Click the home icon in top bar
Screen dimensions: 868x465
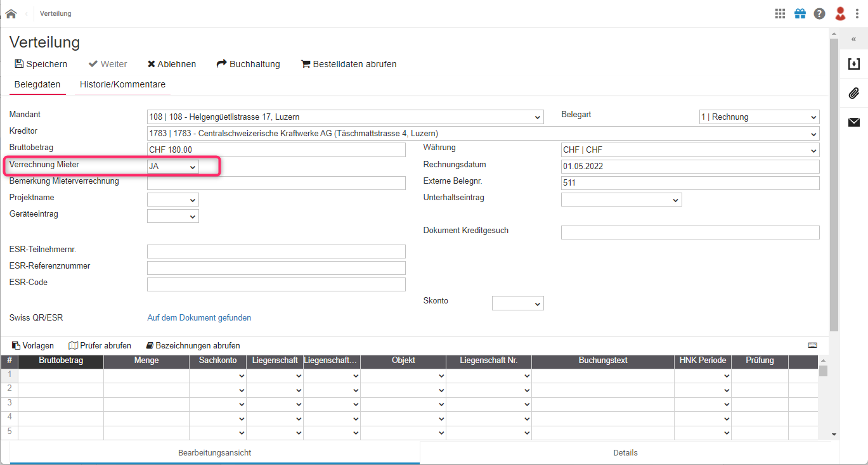tap(11, 13)
